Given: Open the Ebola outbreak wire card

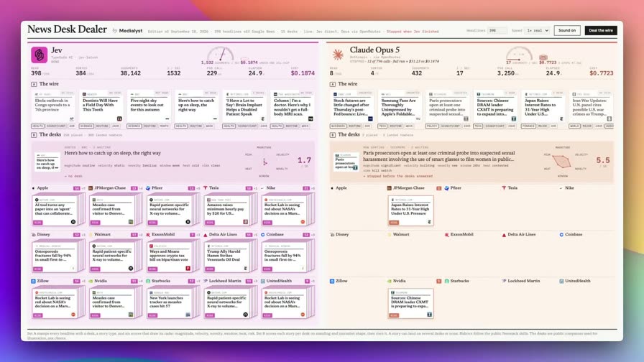Looking at the screenshot, I should pyautogui.click(x=53, y=106).
